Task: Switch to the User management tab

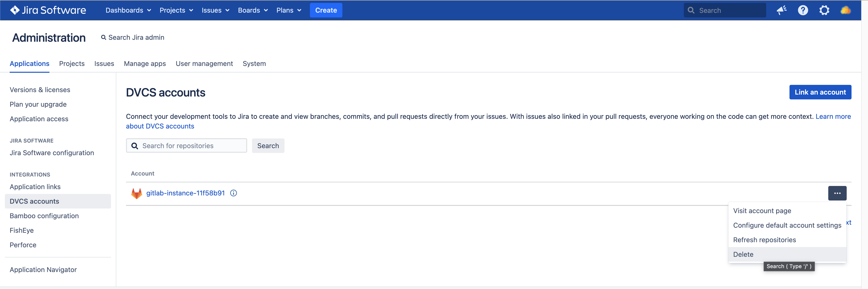Action: tap(204, 63)
